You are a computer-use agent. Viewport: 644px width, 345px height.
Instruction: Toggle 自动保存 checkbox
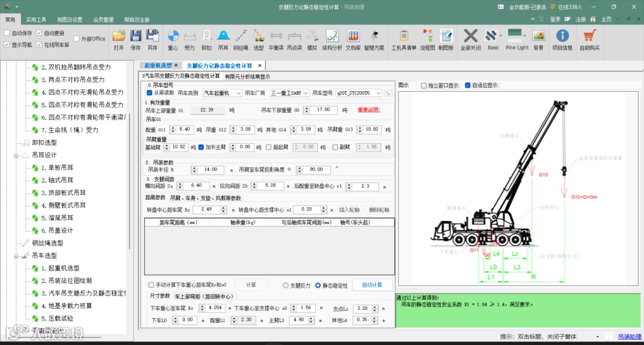[x=7, y=33]
